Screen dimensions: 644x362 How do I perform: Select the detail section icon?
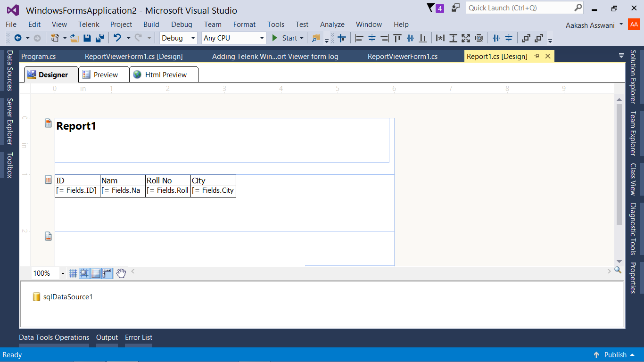coord(48,180)
